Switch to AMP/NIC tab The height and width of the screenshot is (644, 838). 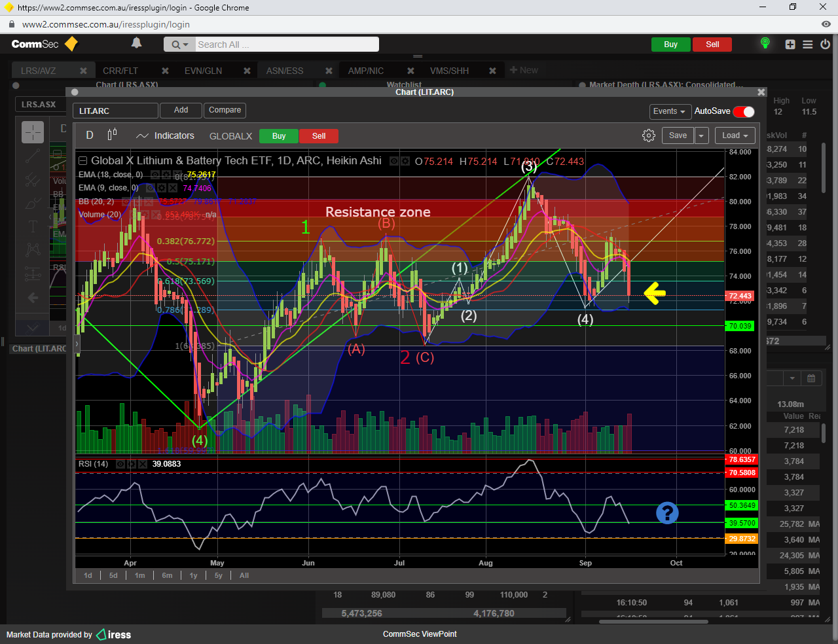pos(366,71)
